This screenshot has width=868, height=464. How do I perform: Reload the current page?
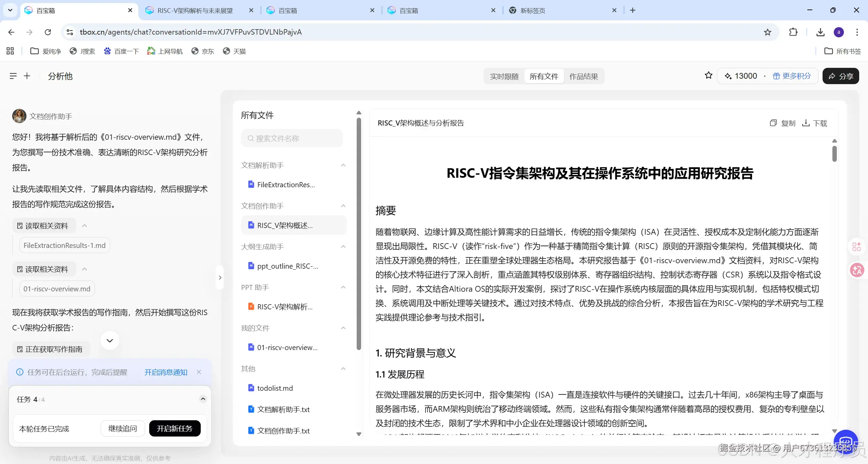48,32
